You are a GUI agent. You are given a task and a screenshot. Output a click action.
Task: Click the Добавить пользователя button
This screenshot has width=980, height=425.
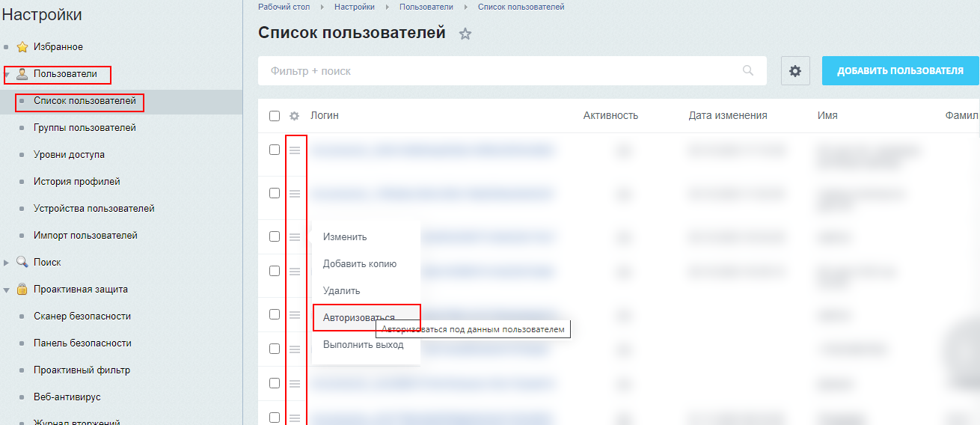(x=900, y=71)
